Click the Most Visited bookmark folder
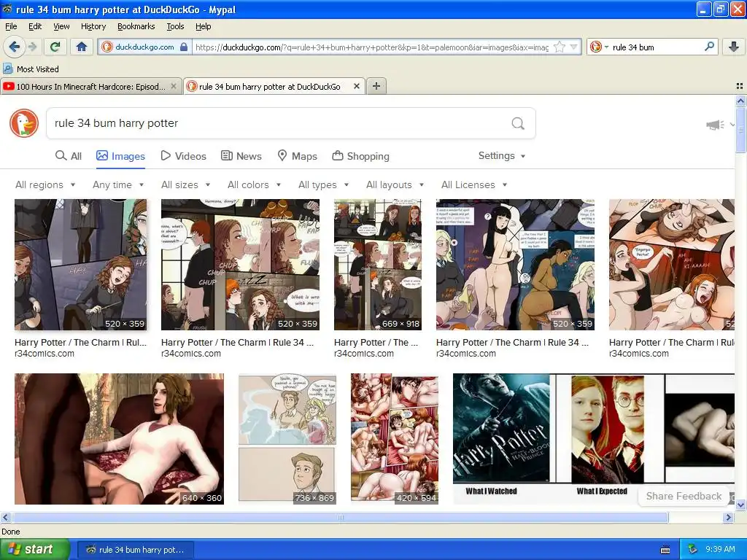Viewport: 747px width, 560px height. point(31,69)
